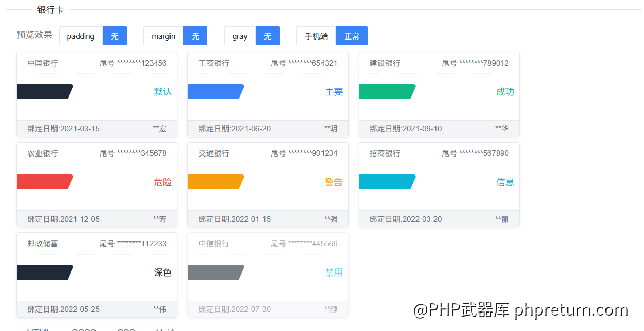Click the 深色 label on 邮政储蓄 card
This screenshot has width=644, height=331.
point(163,272)
